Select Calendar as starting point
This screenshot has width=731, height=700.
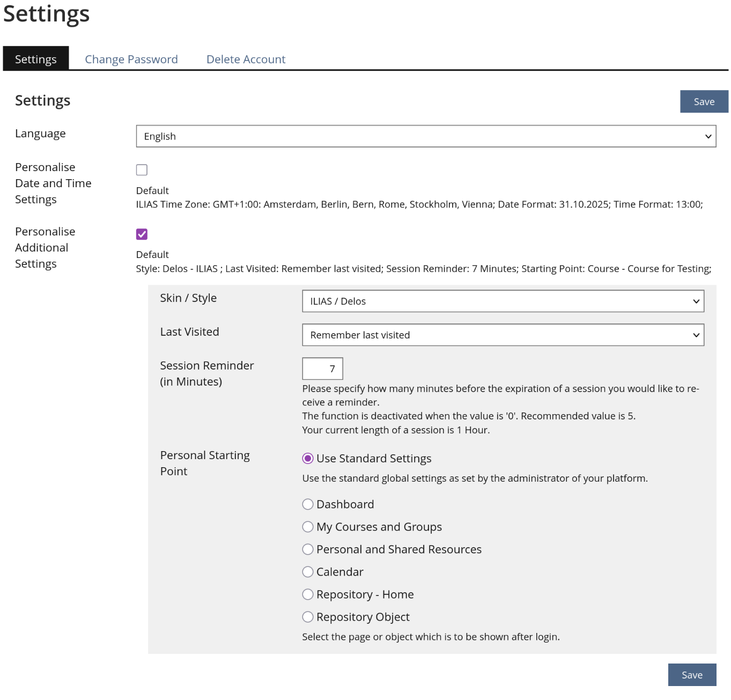(x=308, y=572)
